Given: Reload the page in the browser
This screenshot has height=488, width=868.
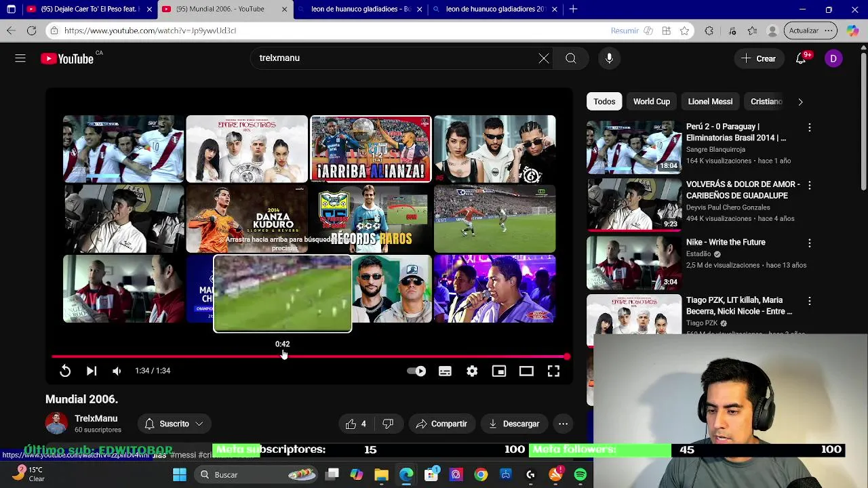Looking at the screenshot, I should tap(31, 30).
